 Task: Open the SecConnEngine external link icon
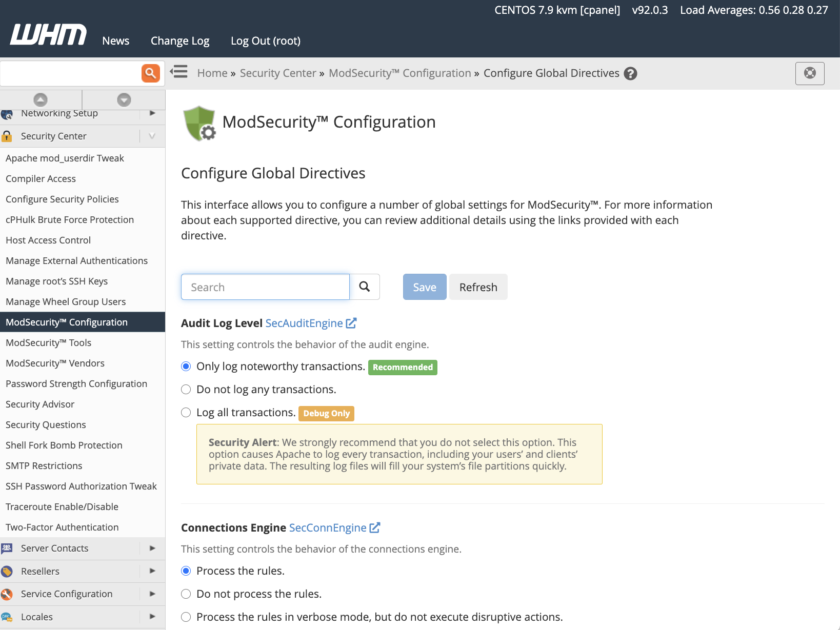pyautogui.click(x=375, y=527)
